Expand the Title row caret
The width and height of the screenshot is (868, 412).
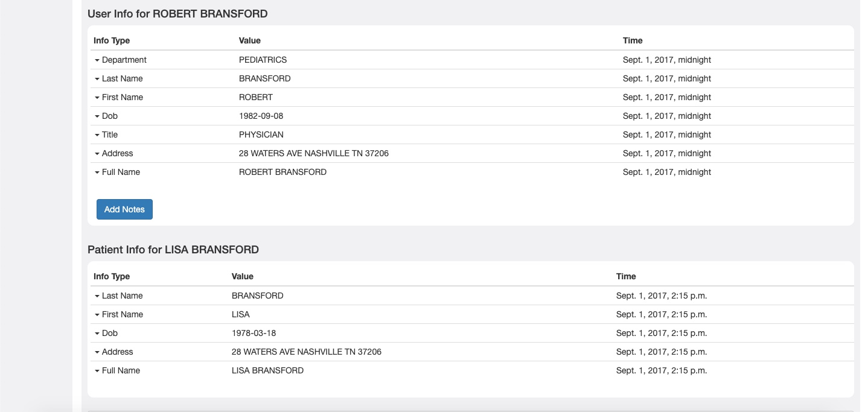97,135
